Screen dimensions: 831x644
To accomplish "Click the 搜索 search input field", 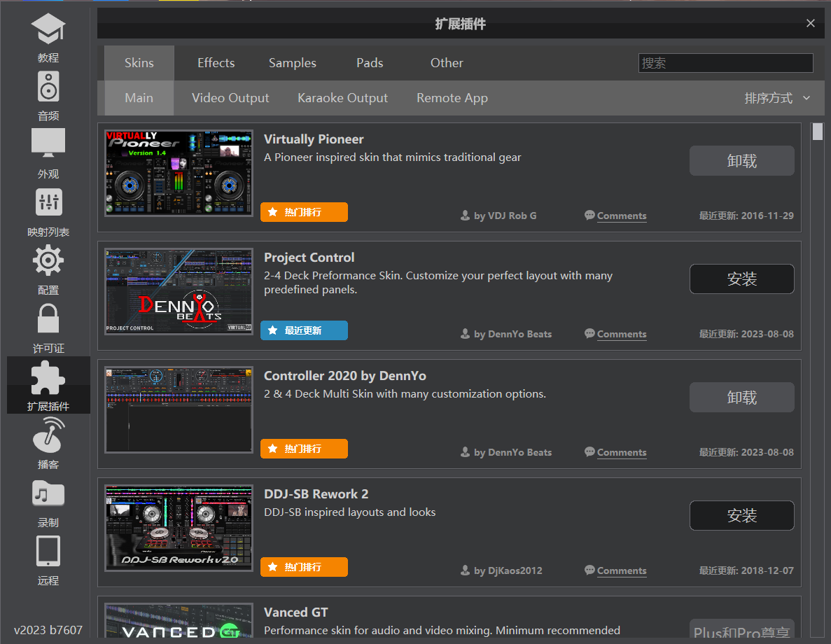I will [x=725, y=63].
